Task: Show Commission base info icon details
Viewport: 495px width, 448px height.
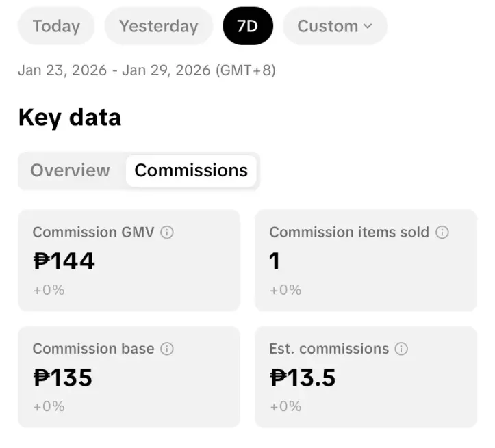Action: tap(166, 349)
